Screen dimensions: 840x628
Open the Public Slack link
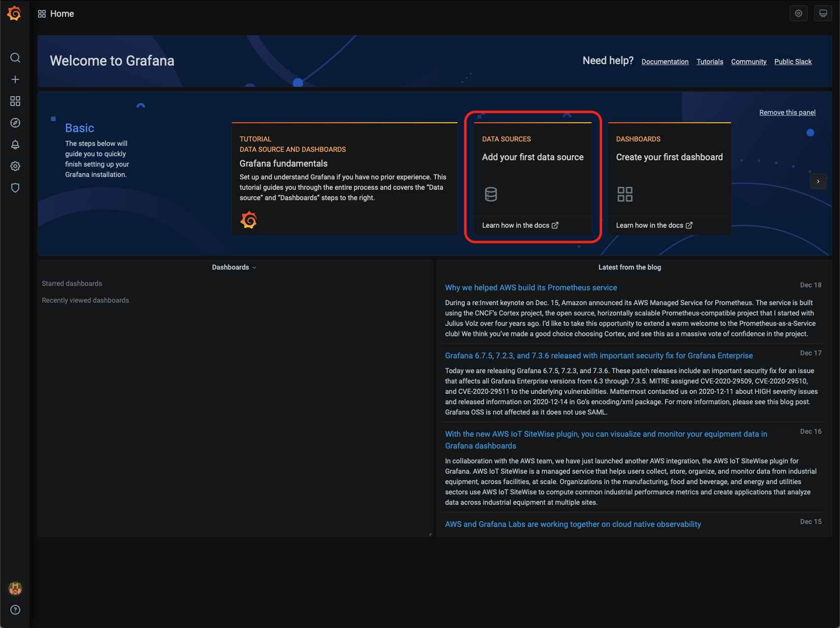[x=793, y=62]
